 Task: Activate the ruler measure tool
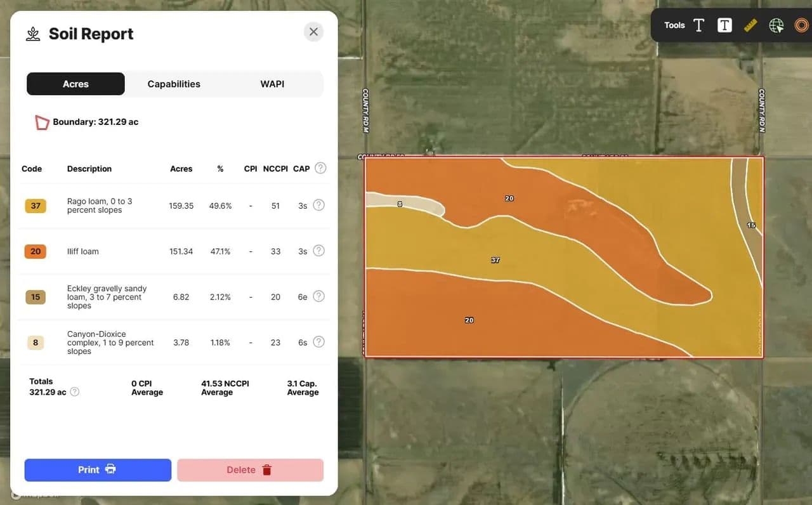tap(750, 25)
